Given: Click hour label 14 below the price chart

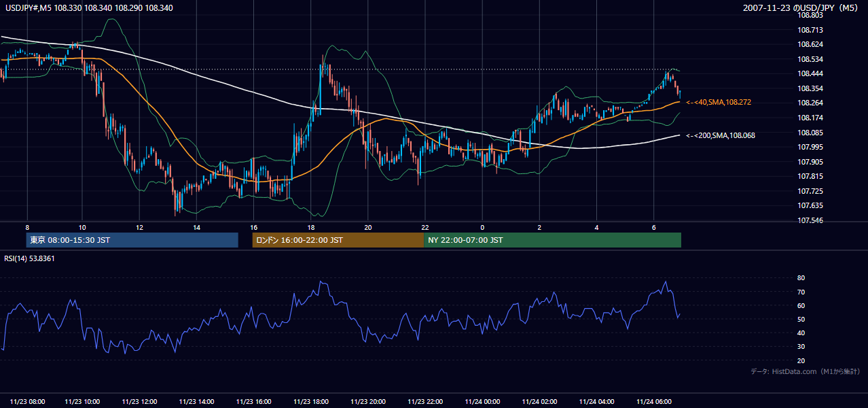Looking at the screenshot, I should pyautogui.click(x=196, y=227).
